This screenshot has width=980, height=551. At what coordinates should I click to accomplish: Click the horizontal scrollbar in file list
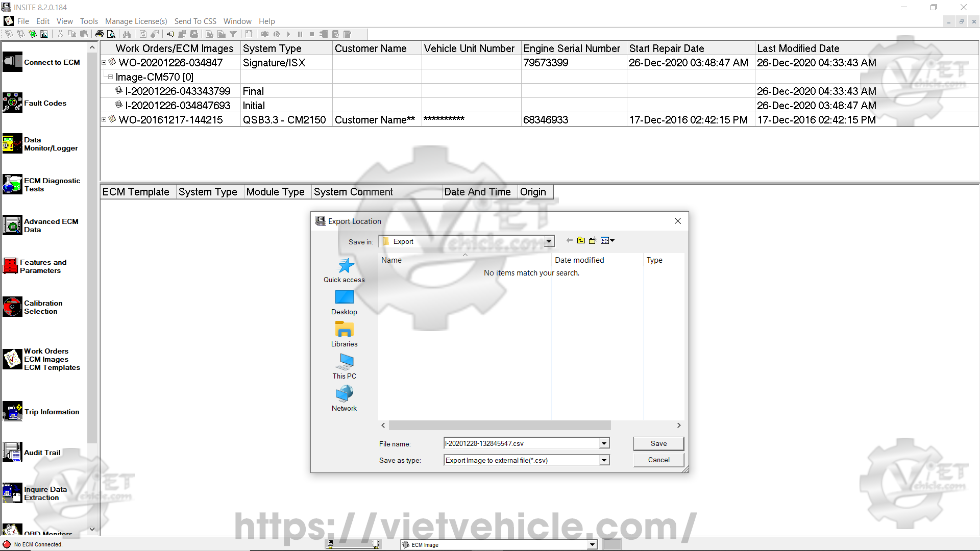499,425
